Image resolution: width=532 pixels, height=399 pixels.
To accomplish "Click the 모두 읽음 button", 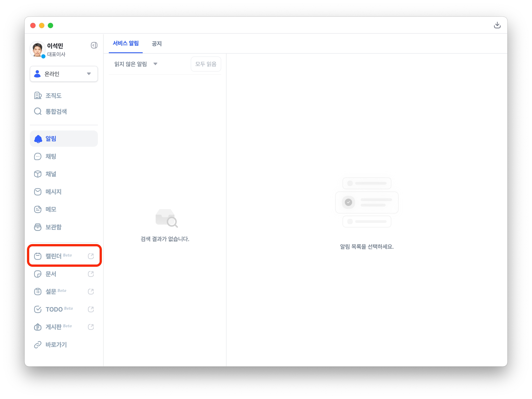I will click(206, 64).
